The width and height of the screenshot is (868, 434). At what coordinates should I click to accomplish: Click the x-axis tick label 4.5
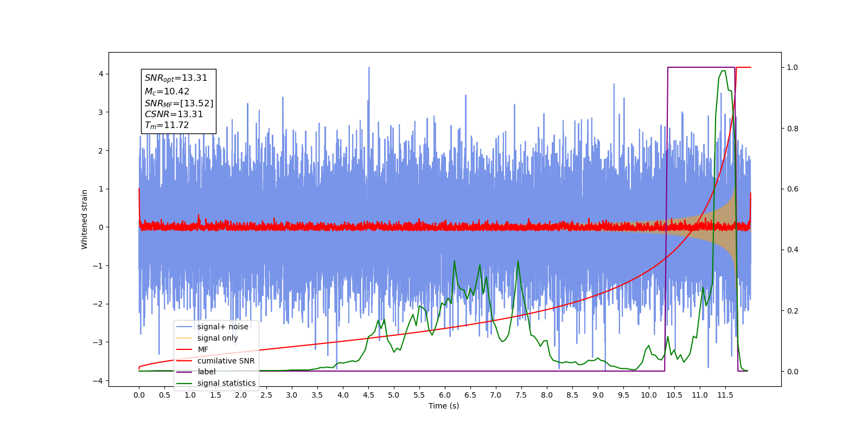click(x=368, y=395)
